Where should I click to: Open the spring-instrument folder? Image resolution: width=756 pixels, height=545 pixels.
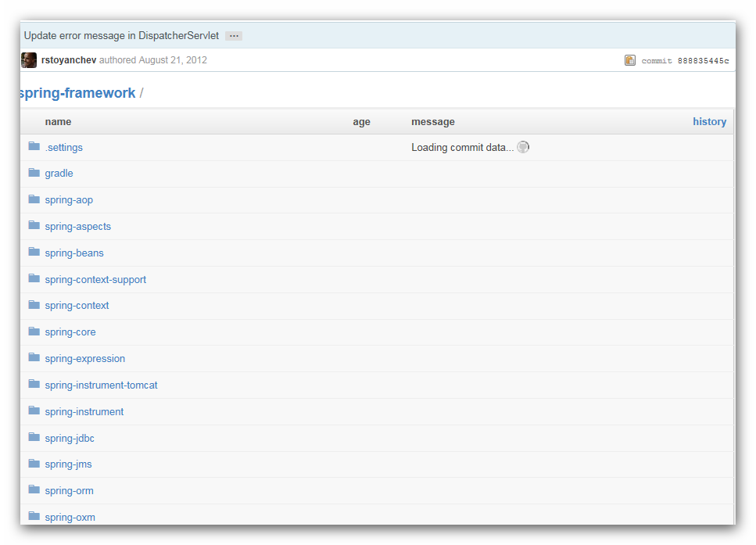pos(84,412)
